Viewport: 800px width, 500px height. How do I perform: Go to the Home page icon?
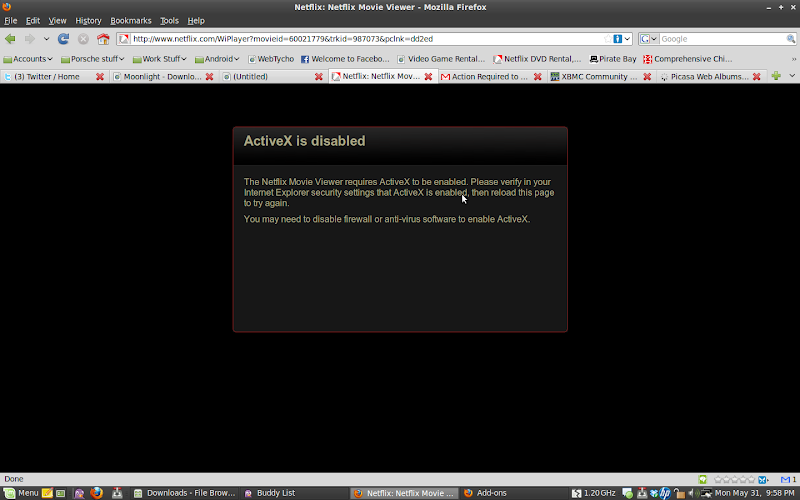point(103,39)
